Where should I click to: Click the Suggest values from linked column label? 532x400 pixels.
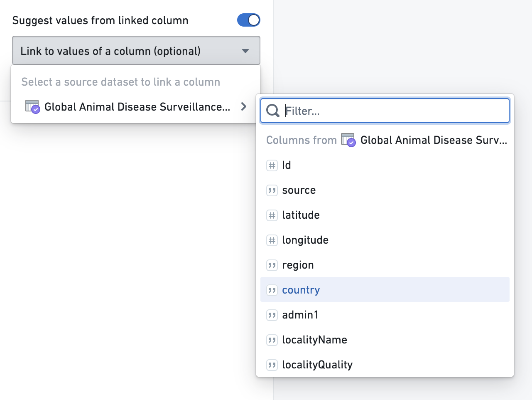point(101,20)
